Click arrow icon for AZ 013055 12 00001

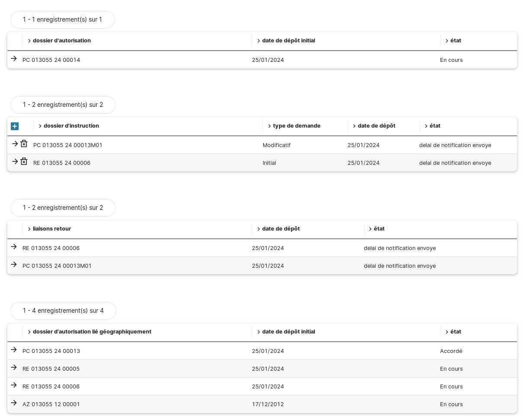coord(14,403)
